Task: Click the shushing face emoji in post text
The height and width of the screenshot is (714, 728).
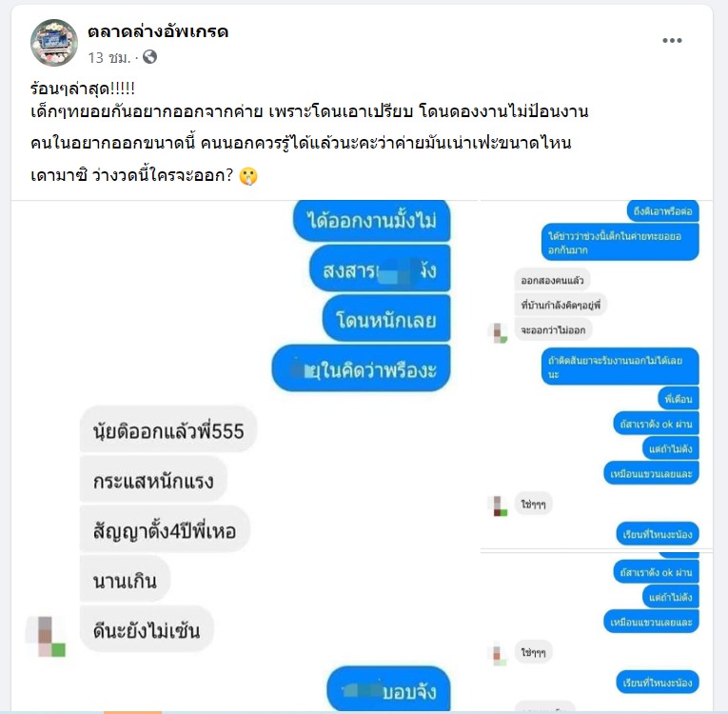Action: [248, 176]
